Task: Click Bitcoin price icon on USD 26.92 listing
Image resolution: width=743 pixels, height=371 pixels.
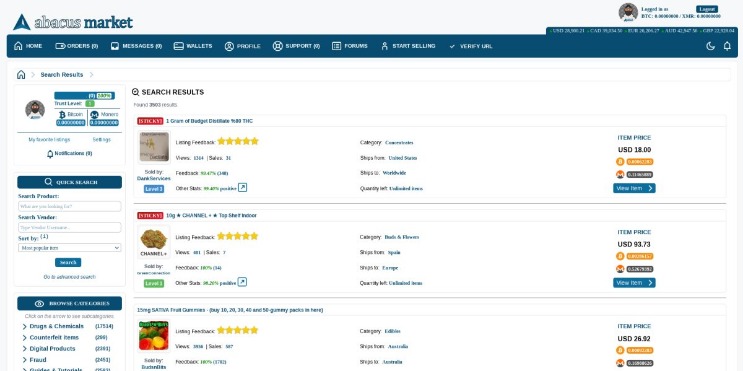Action: pyautogui.click(x=620, y=350)
